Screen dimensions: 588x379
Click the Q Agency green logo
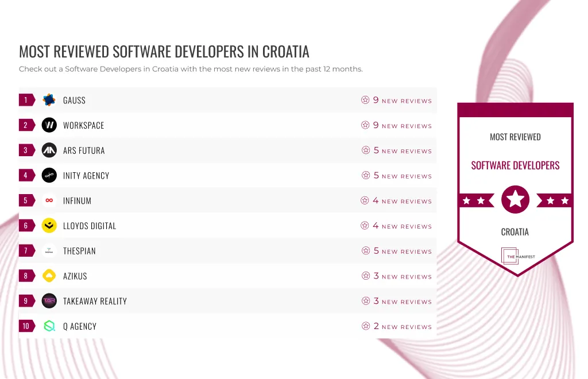click(x=49, y=326)
